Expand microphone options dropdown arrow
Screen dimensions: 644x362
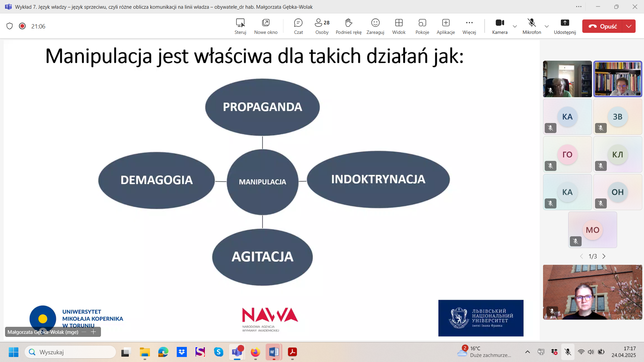(x=547, y=26)
